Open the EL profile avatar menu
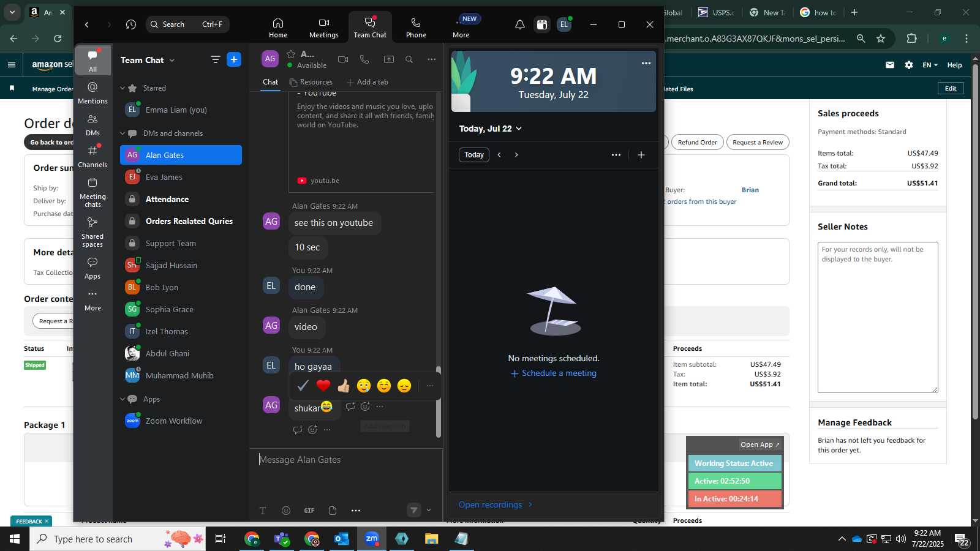 564,24
